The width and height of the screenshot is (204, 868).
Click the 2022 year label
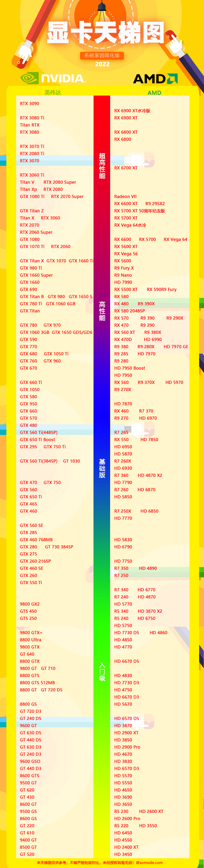point(102,64)
